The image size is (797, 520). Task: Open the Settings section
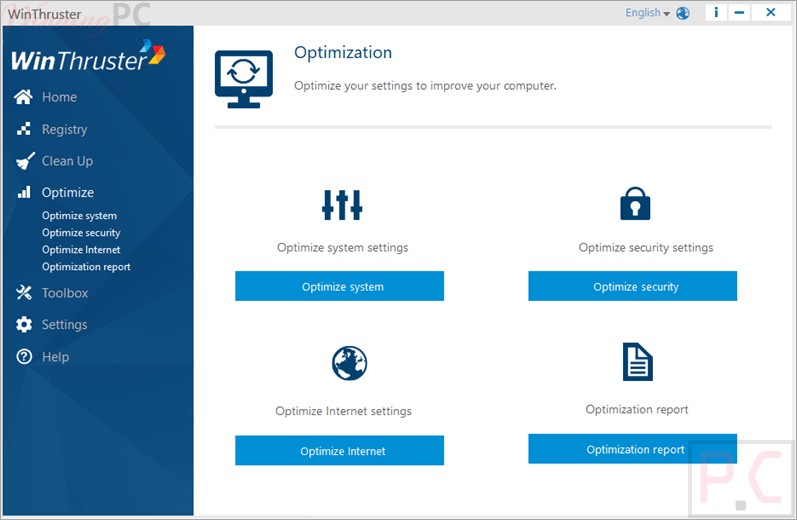pyautogui.click(x=64, y=325)
